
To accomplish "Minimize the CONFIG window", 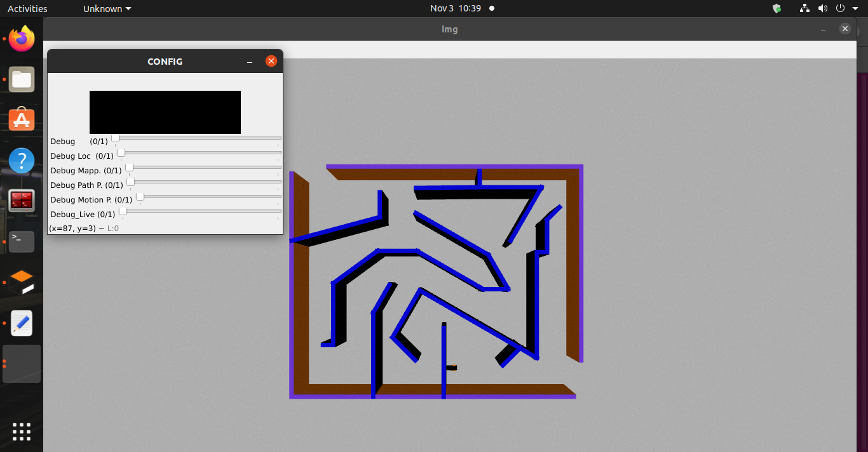I will [249, 61].
